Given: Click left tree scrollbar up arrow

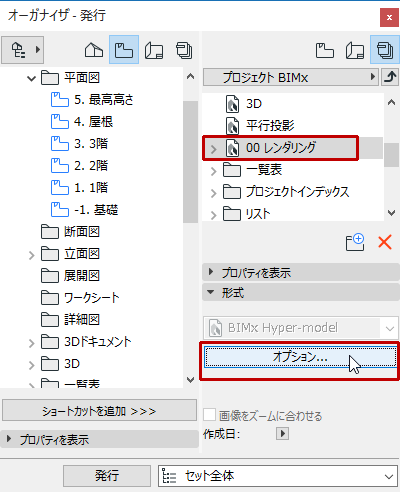Looking at the screenshot, I should pyautogui.click(x=190, y=77).
